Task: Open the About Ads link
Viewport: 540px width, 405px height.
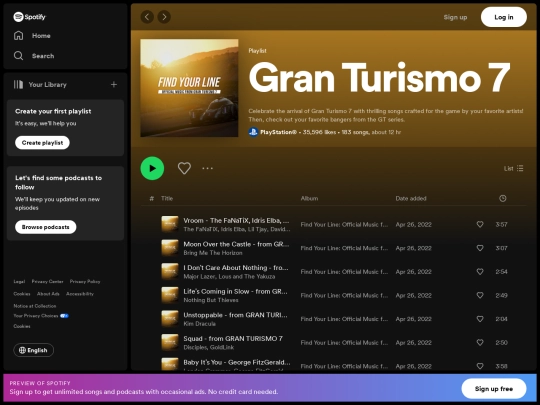Action: [48, 294]
